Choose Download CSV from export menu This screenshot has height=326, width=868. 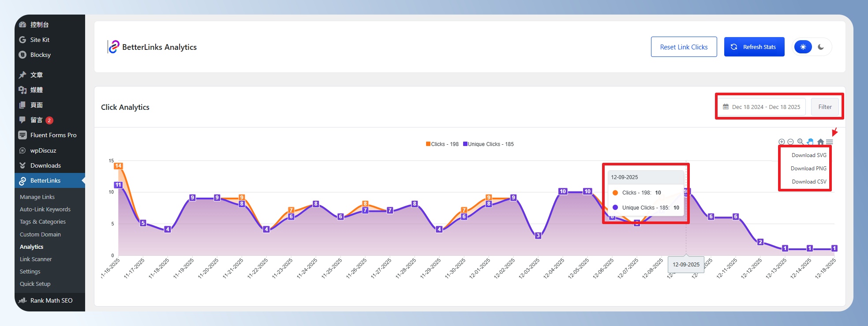click(x=809, y=182)
